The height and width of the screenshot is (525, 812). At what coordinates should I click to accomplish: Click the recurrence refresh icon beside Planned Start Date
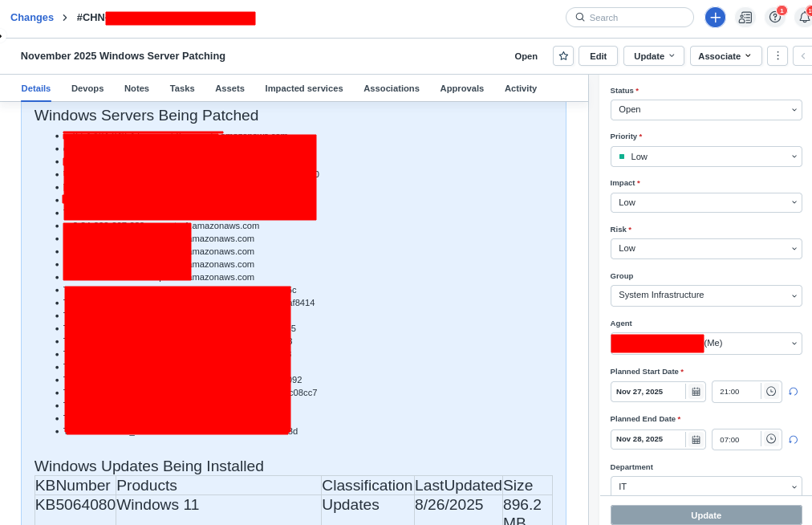tap(793, 391)
